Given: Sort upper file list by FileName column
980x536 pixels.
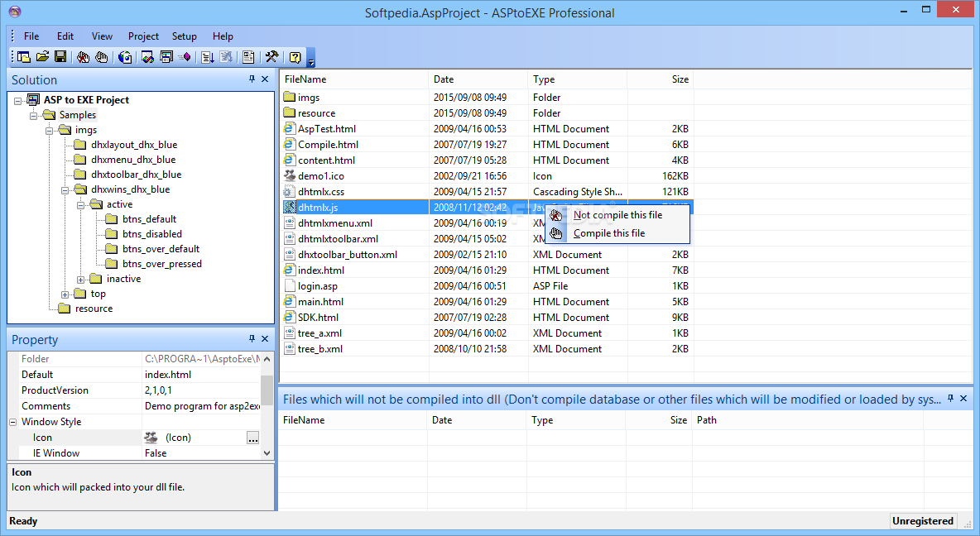Looking at the screenshot, I should (353, 79).
